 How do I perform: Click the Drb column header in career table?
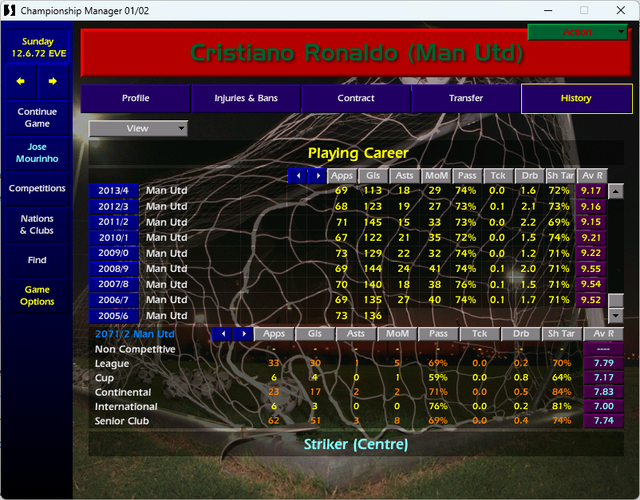click(x=530, y=176)
